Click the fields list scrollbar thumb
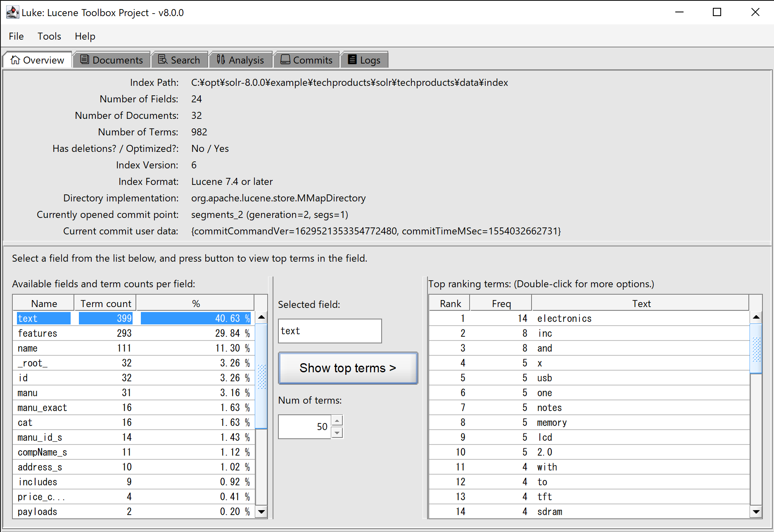 click(261, 376)
